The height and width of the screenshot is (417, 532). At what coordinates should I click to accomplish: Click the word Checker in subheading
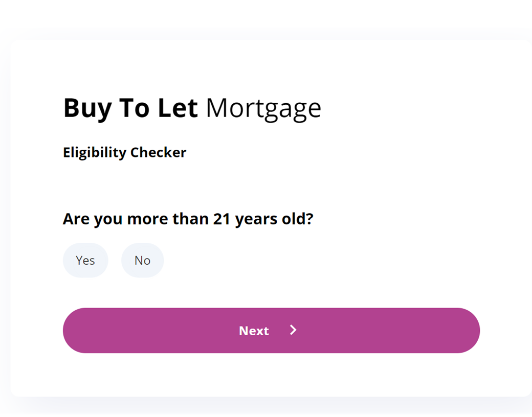pos(159,153)
